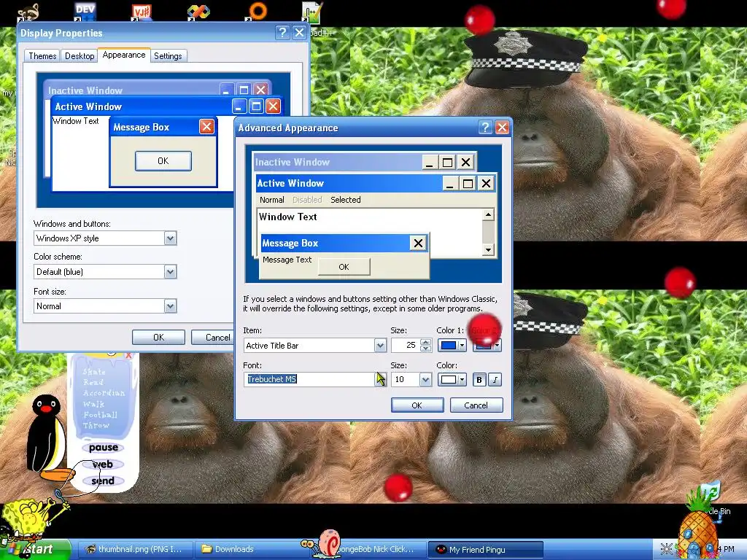Click the Message Box title in Advanced preview

coord(290,243)
